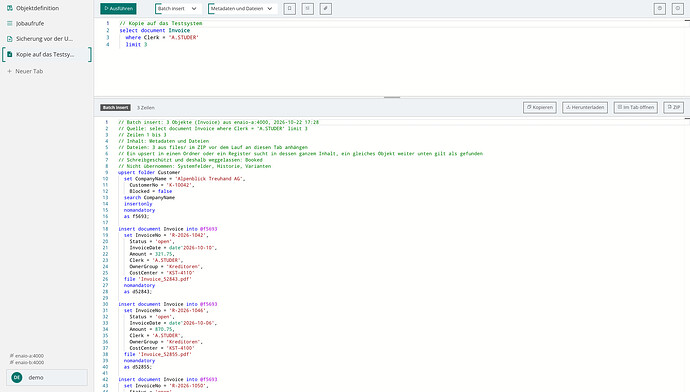Click the second-to-last round icon in the top toolbar
Screen dimensions: 690x392
click(x=660, y=8)
